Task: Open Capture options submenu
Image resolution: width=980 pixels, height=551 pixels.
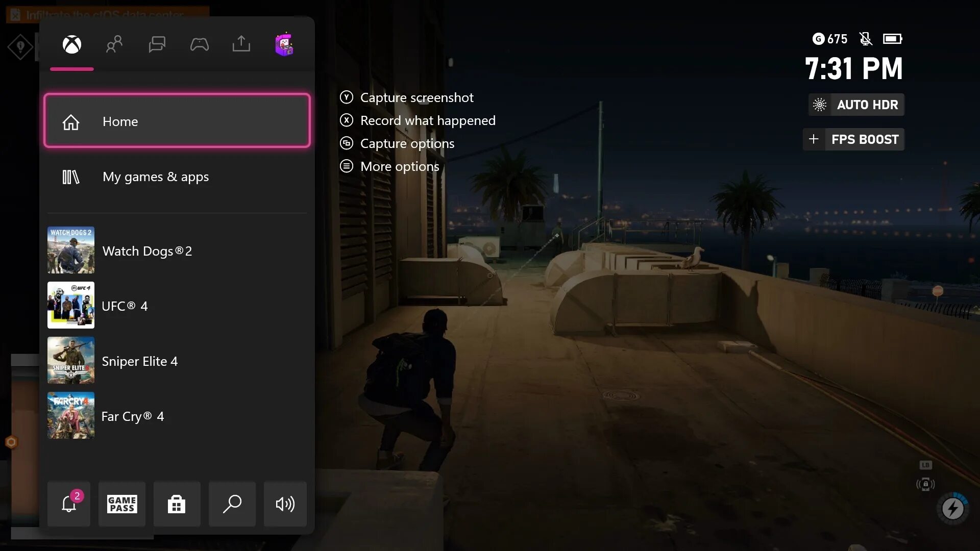Action: tap(407, 143)
